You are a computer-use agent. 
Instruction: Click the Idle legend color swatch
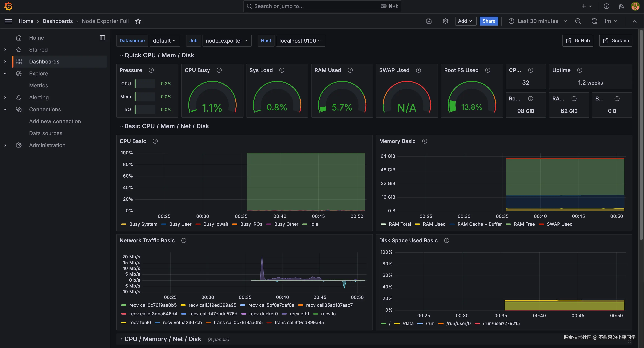305,224
